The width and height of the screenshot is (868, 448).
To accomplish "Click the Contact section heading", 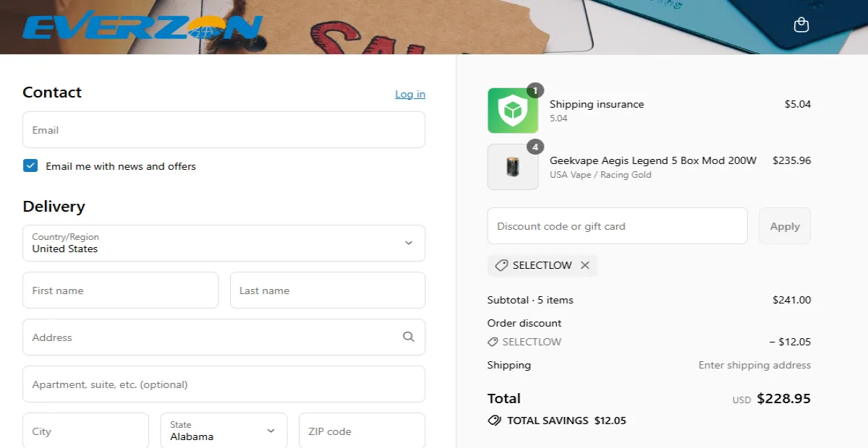I will click(52, 92).
